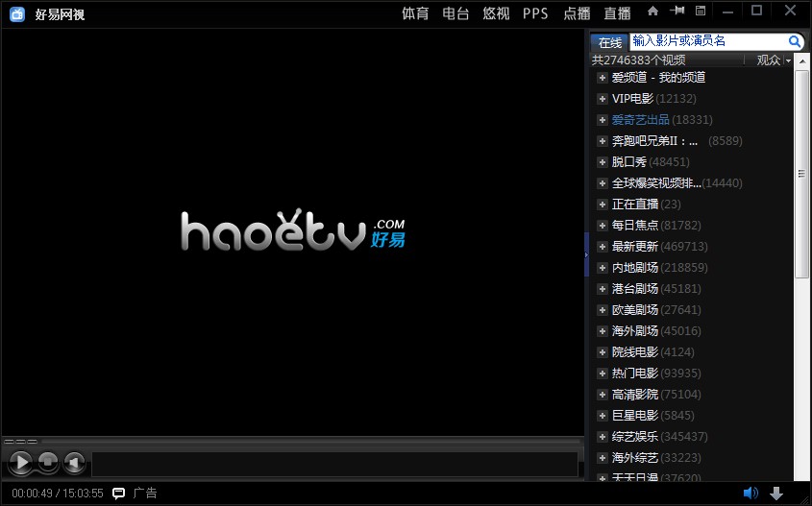The width and height of the screenshot is (812, 506).
Task: Open the 观众 sort dropdown arrow
Action: click(x=788, y=60)
